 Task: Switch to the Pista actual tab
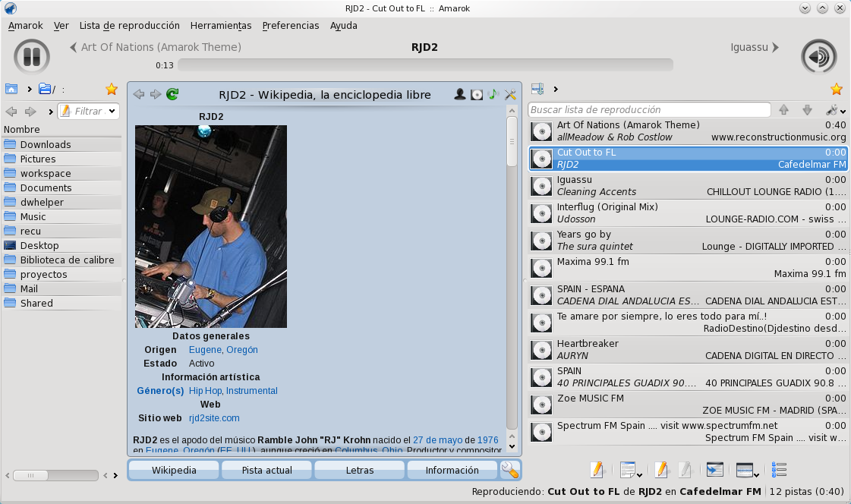pos(267,471)
